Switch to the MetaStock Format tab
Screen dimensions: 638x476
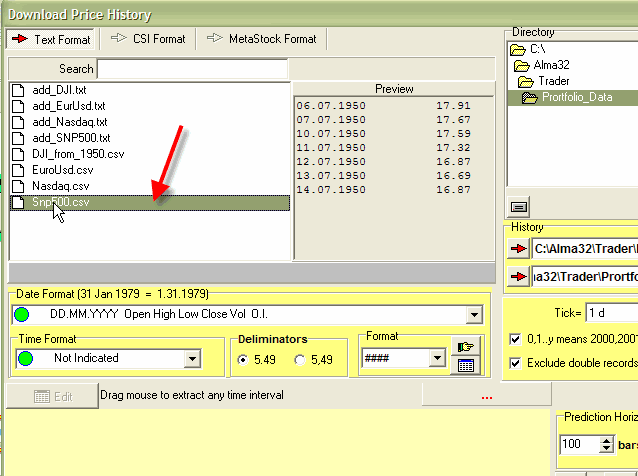262,39
